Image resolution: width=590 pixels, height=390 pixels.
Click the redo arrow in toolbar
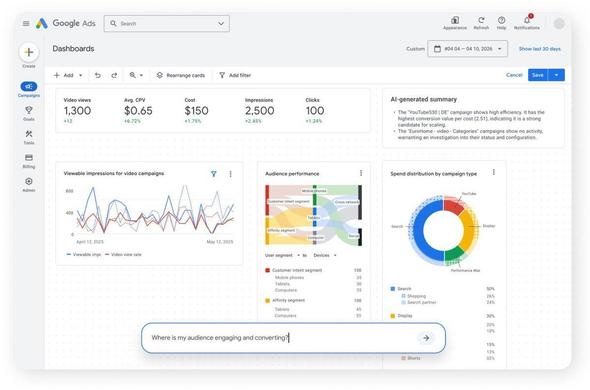[114, 75]
